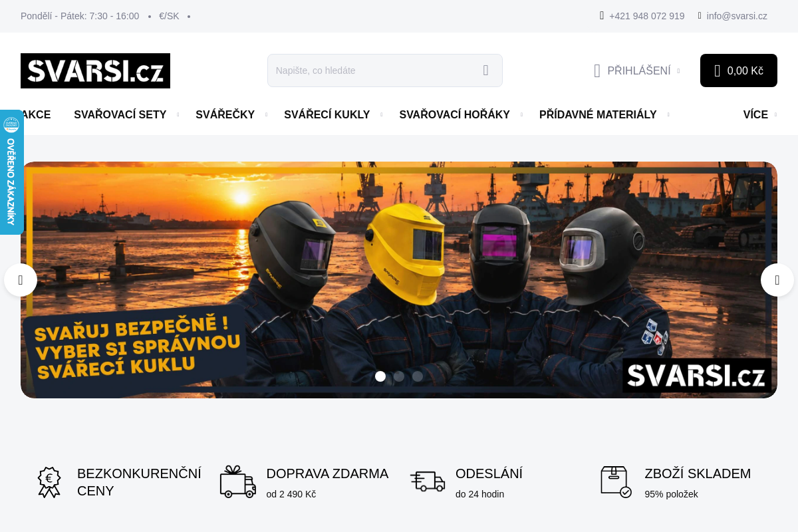Click the user icon beside PŘIHLÁŠENÍ
The image size is (798, 532).
[x=597, y=70]
